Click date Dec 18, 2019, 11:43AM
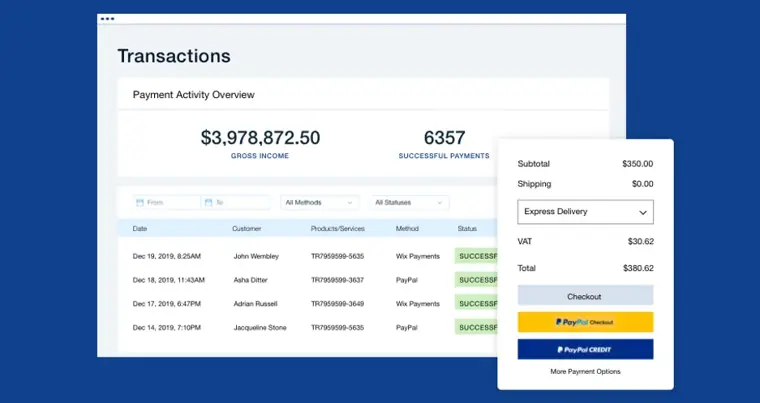Image resolution: width=760 pixels, height=403 pixels. point(169,280)
